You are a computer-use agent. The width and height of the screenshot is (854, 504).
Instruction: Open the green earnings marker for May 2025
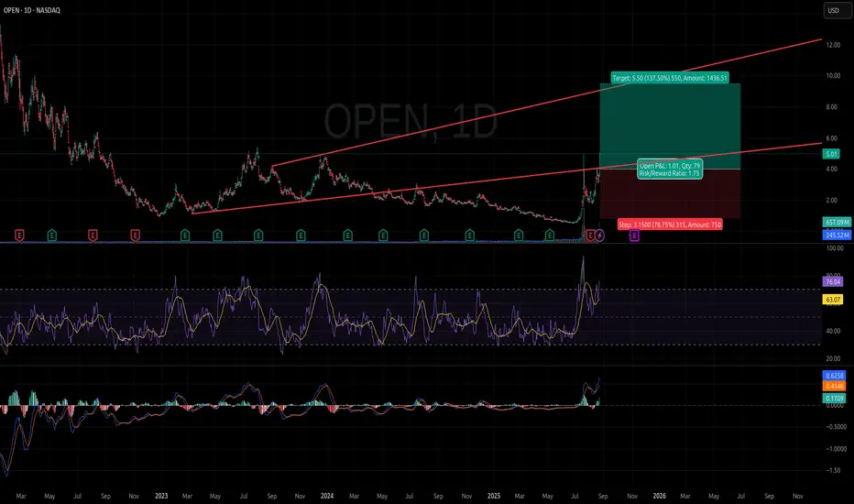click(550, 236)
